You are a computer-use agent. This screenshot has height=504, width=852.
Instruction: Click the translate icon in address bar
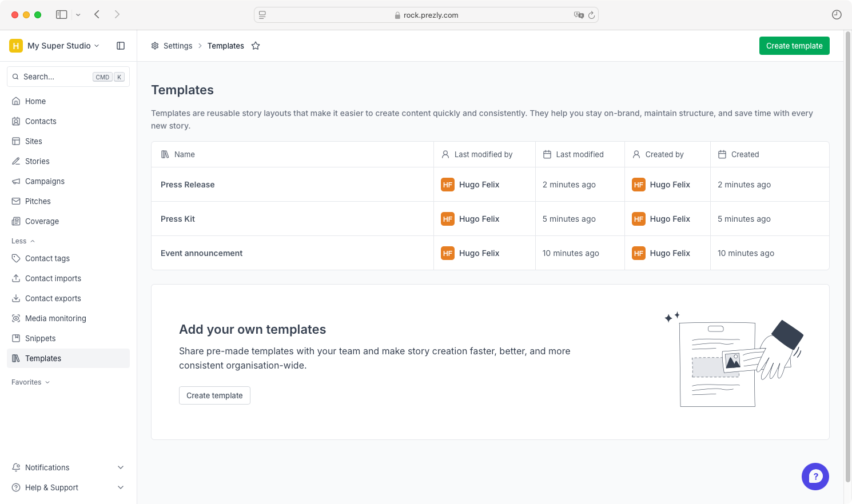579,15
